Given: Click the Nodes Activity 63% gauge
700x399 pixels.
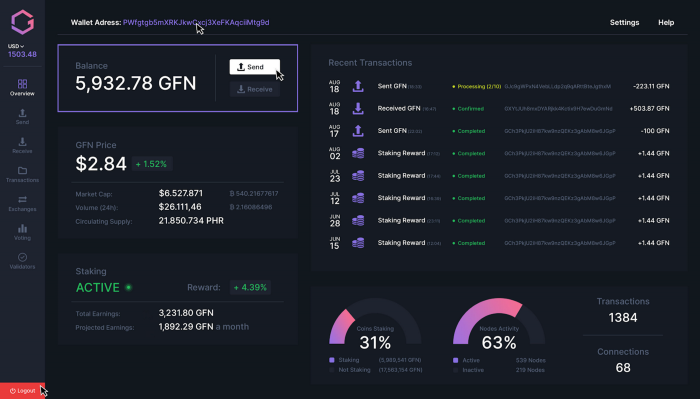Looking at the screenshot, I should (499, 322).
